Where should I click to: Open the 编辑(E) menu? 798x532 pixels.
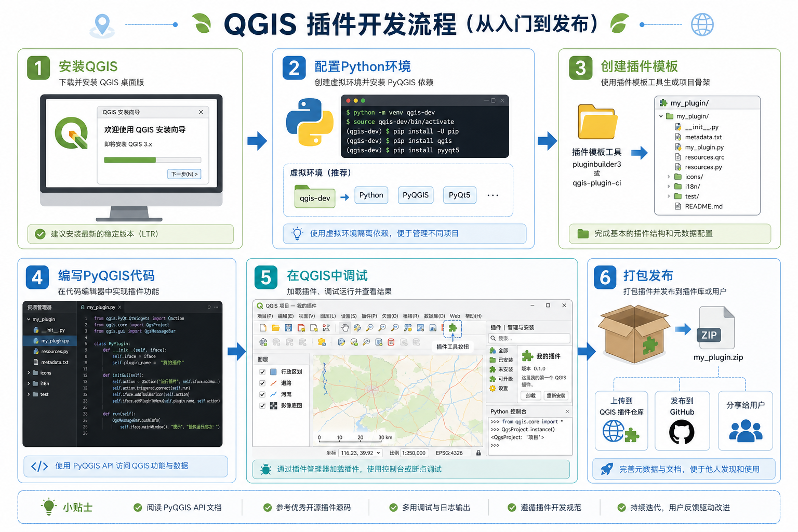(x=286, y=316)
